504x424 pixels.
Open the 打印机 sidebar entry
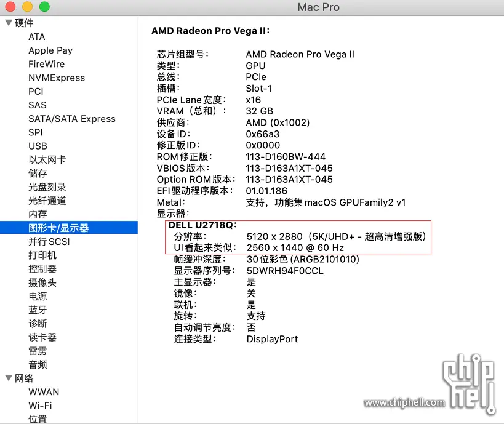42,255
